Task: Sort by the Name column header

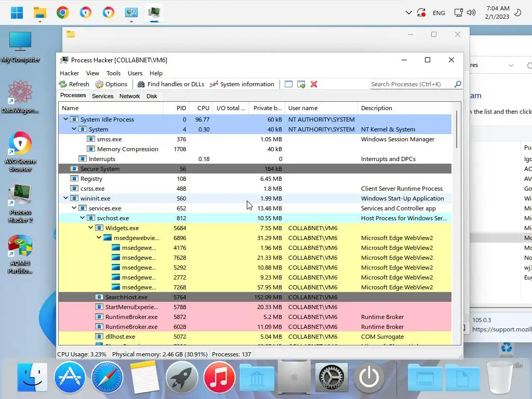Action: click(x=111, y=108)
